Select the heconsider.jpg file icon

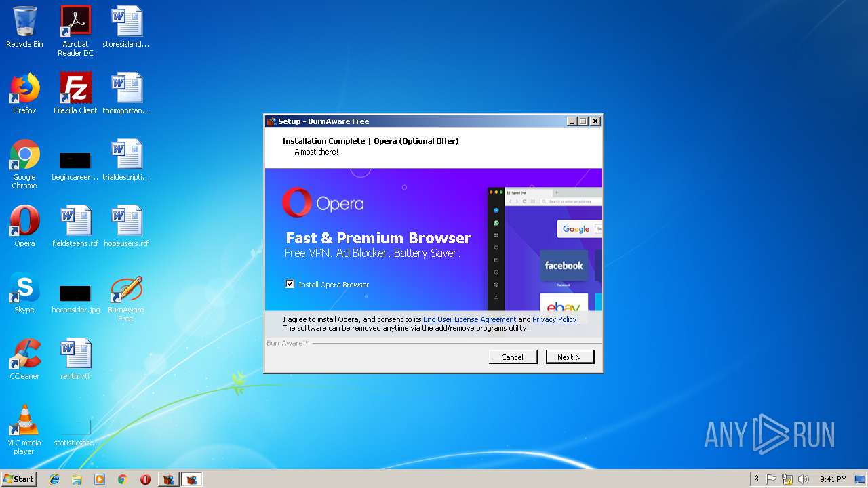(75, 298)
